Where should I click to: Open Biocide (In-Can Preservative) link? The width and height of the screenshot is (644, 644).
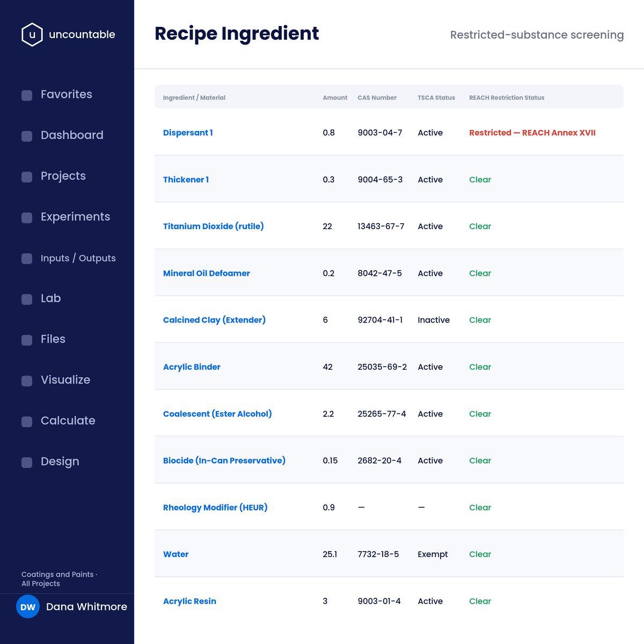(224, 460)
